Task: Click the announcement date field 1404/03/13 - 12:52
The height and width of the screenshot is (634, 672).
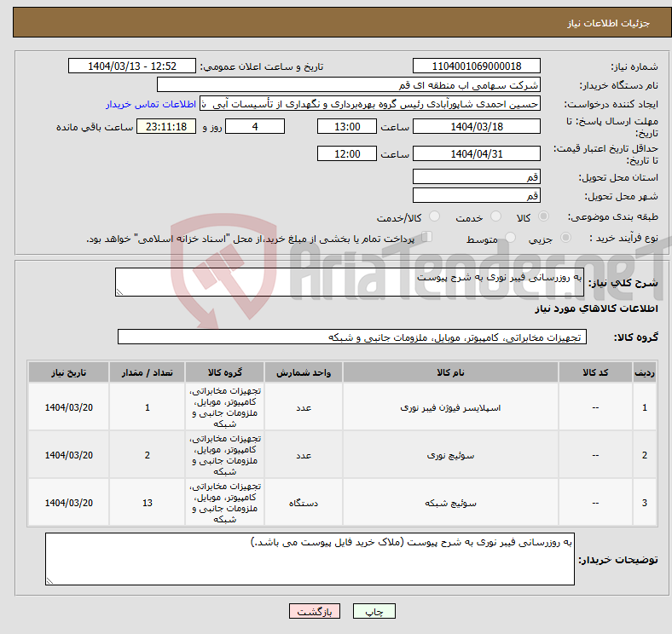Action: click(x=132, y=66)
